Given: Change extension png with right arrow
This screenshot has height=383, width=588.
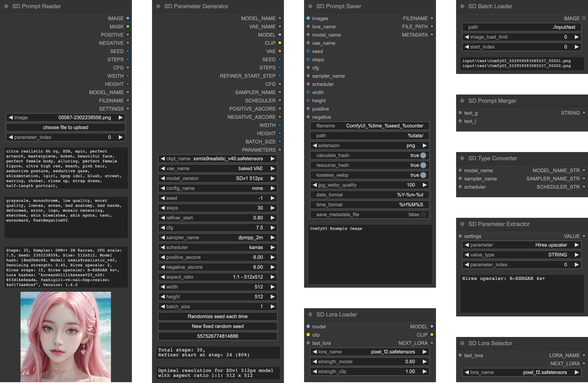Looking at the screenshot, I should pyautogui.click(x=425, y=145).
